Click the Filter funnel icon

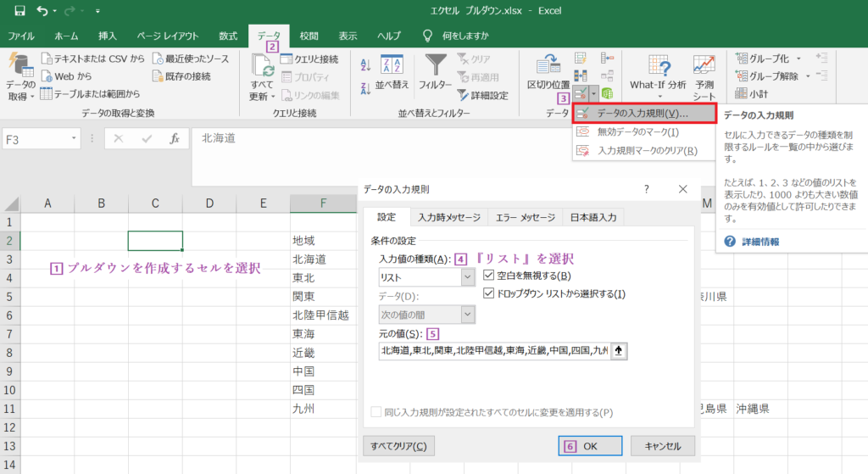(435, 64)
